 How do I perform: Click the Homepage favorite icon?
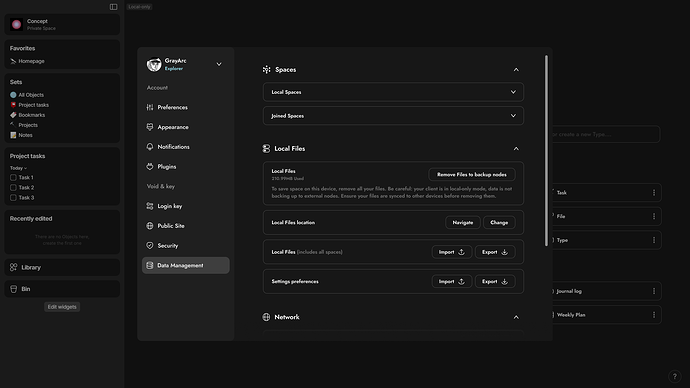[13, 61]
